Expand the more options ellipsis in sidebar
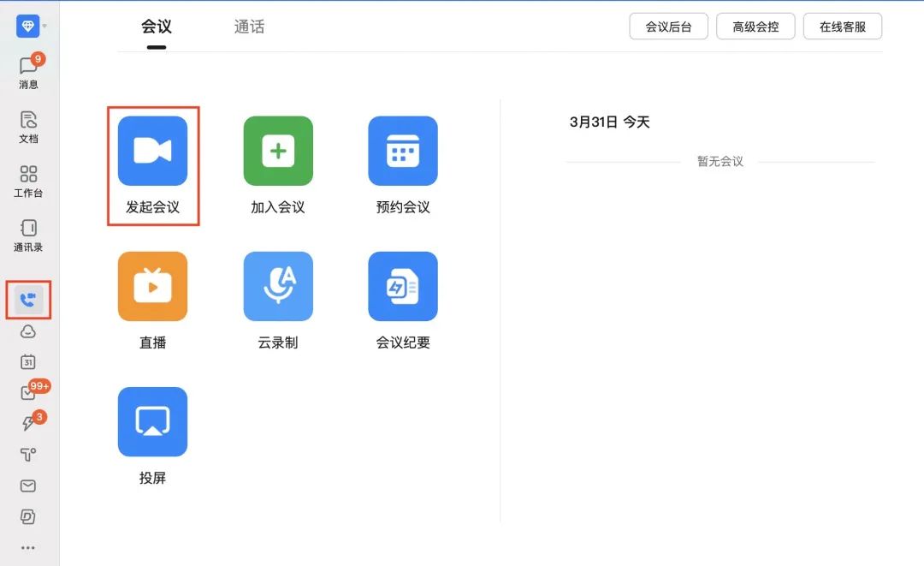Image resolution: width=924 pixels, height=566 pixels. pyautogui.click(x=28, y=547)
